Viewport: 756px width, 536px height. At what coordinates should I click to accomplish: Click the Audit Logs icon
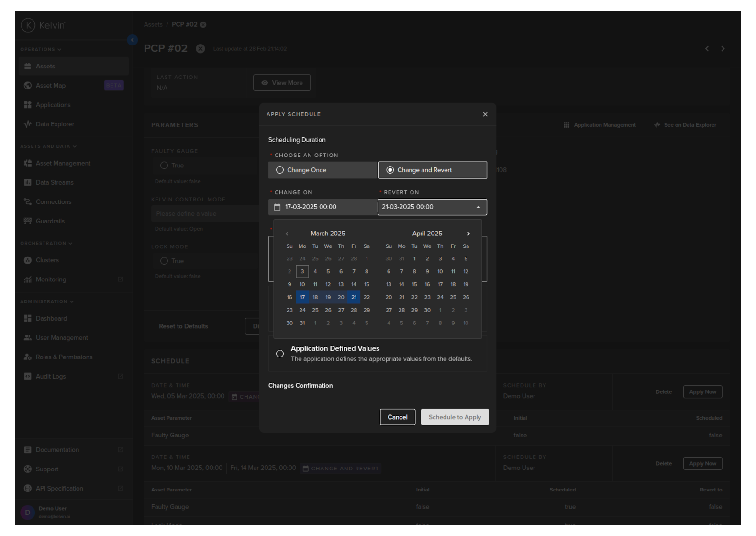coord(28,377)
